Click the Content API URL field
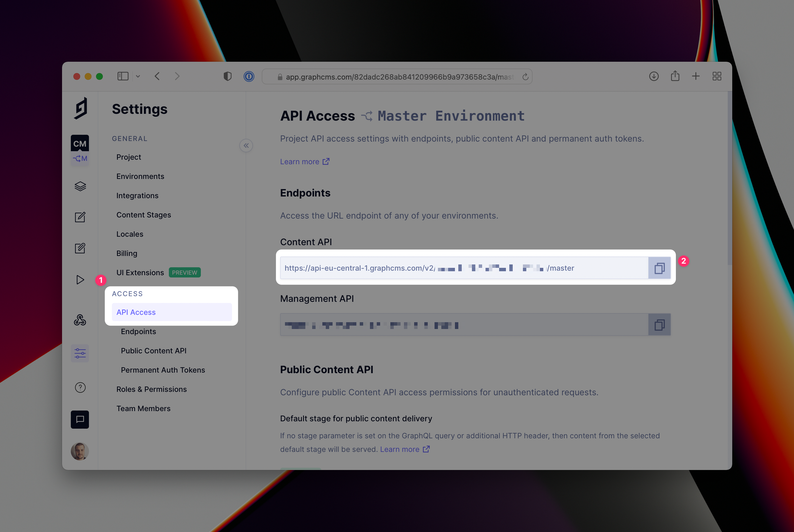794x532 pixels. pos(464,268)
